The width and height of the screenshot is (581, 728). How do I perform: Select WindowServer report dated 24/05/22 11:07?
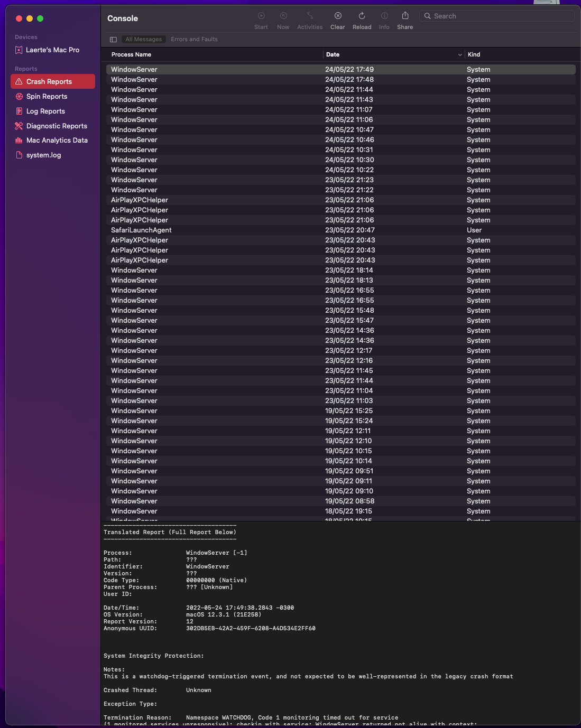click(341, 109)
